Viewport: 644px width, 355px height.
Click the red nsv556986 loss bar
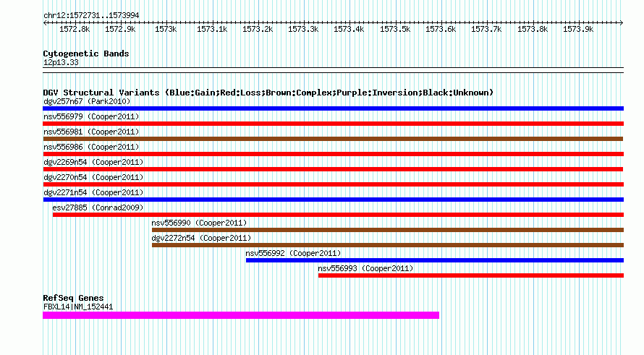pos(333,154)
